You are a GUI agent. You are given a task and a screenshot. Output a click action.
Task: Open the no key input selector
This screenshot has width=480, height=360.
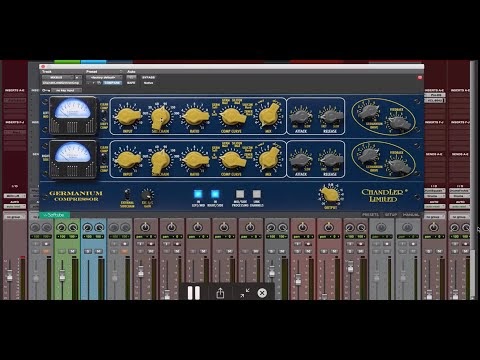[66, 90]
